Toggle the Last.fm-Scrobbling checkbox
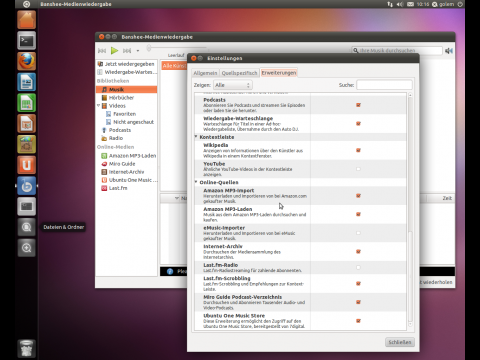Viewport: 480px width, 360px height. coord(358,284)
